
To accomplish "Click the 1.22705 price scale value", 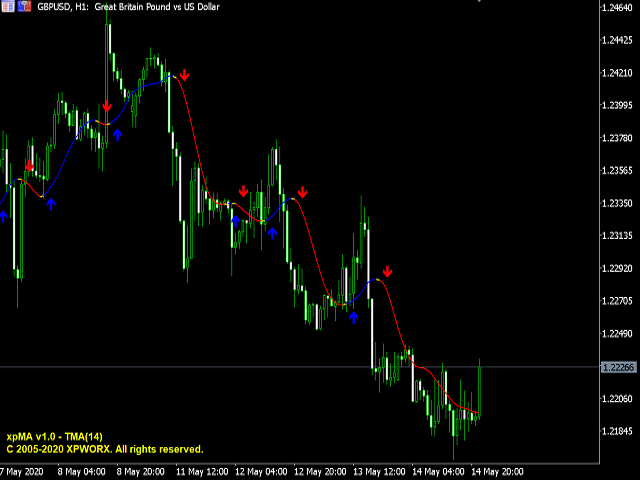I will pyautogui.click(x=617, y=301).
